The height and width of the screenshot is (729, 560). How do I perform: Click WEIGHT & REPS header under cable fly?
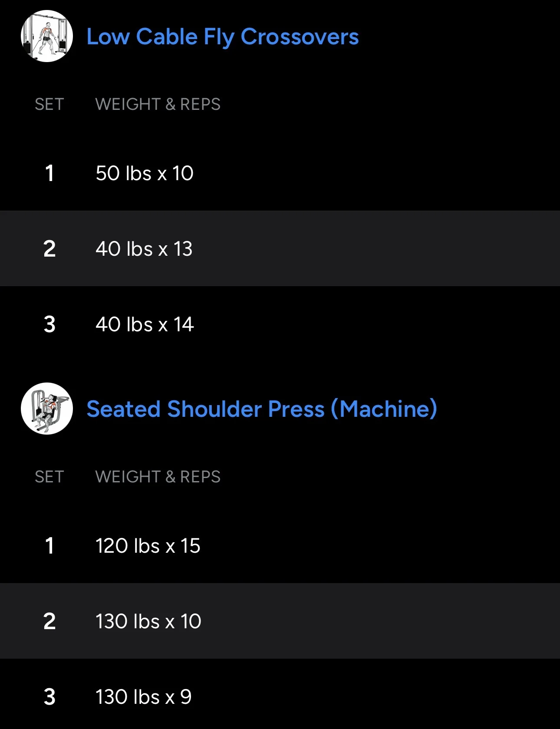158,104
